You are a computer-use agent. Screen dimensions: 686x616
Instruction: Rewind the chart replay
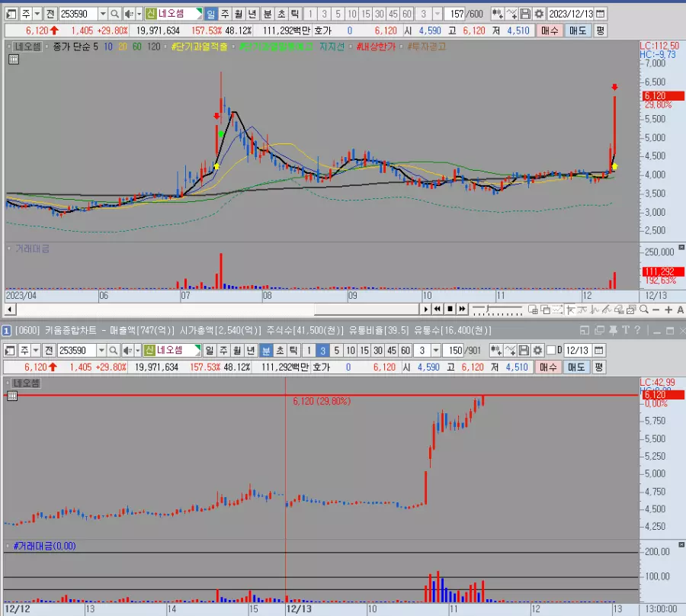[x=437, y=310]
